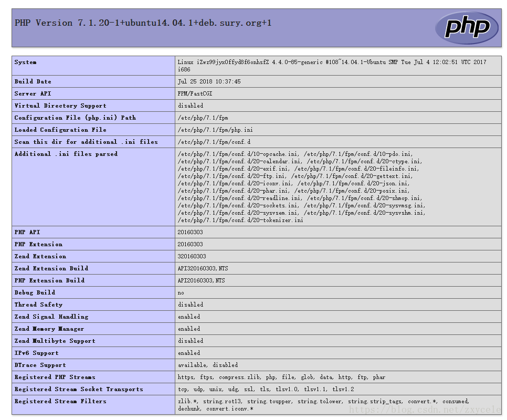This screenshot has height=420, width=507.
Task: Click the Debug Build label
Action: (x=35, y=292)
